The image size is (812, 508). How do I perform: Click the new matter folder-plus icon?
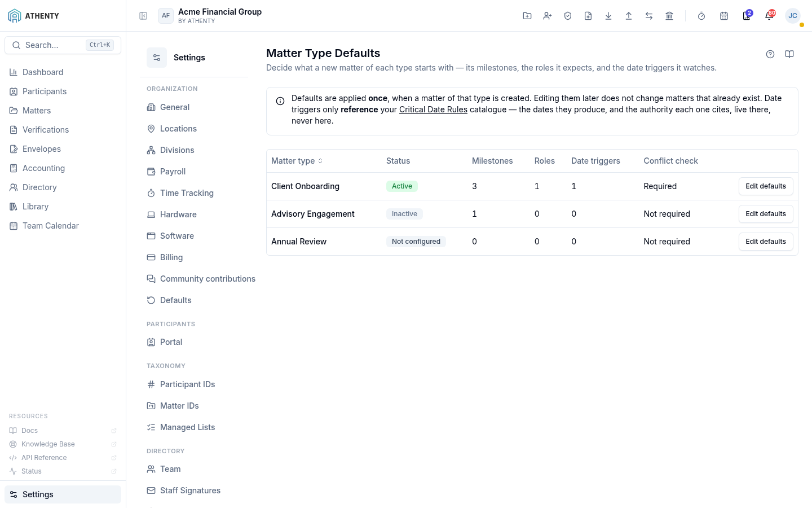click(x=527, y=16)
